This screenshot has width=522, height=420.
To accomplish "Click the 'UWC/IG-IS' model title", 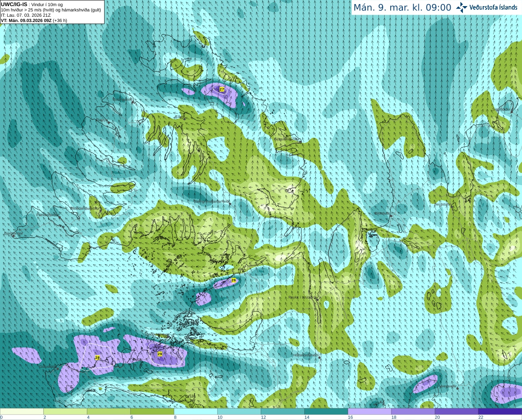I will (x=14, y=4).
